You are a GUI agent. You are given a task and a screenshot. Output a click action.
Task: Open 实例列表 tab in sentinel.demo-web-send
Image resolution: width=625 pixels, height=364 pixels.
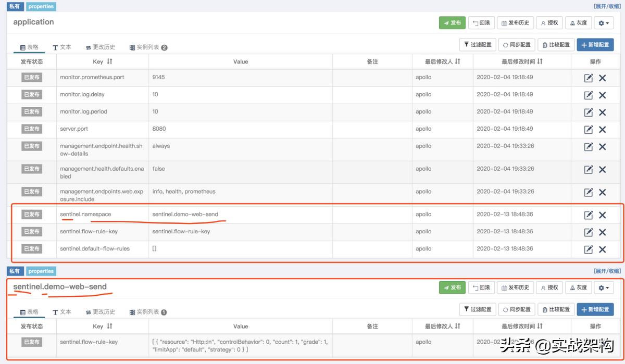[148, 312]
